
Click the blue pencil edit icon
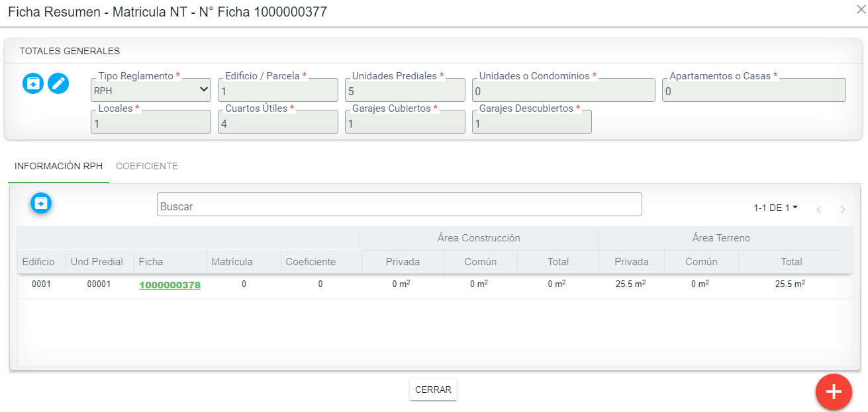[58, 83]
